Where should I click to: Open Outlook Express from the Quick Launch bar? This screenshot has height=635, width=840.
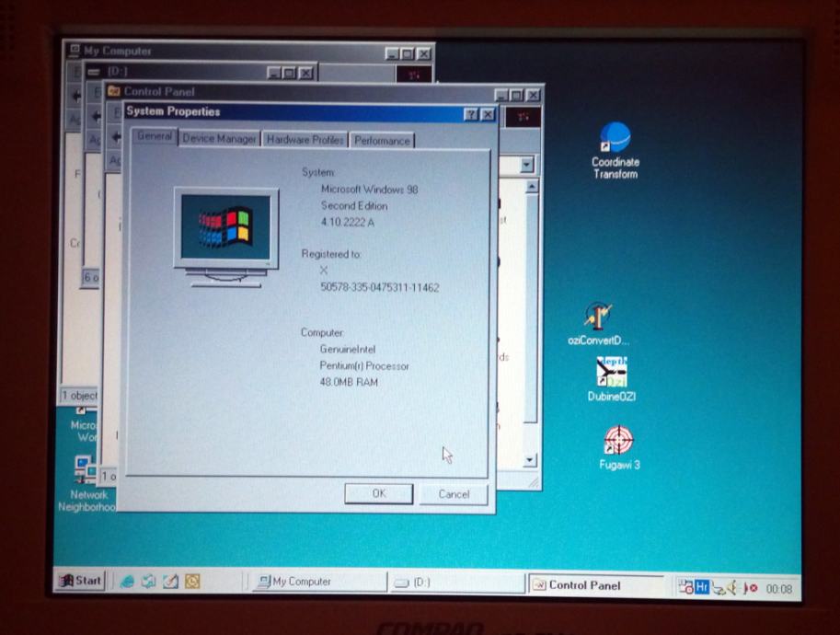point(147,582)
